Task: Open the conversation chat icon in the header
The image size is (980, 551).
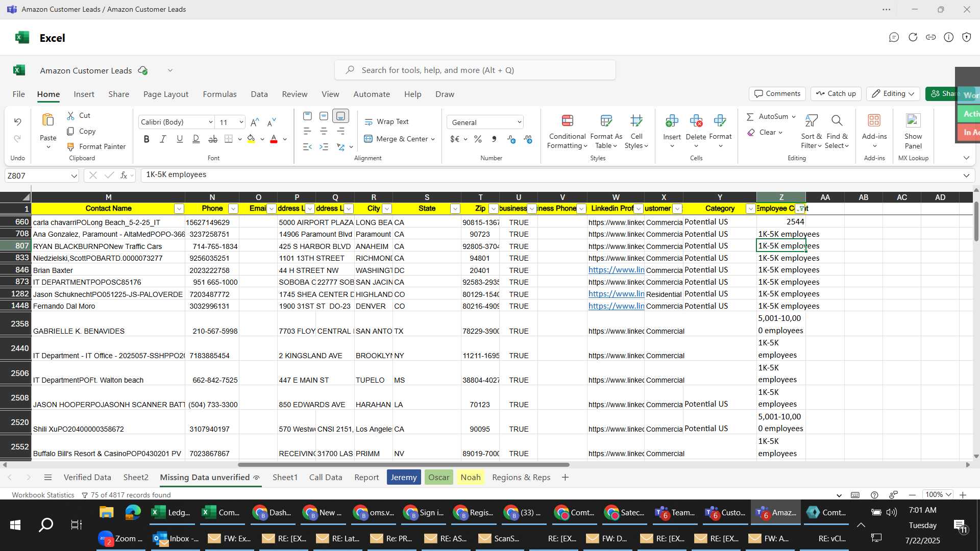Action: (x=894, y=37)
